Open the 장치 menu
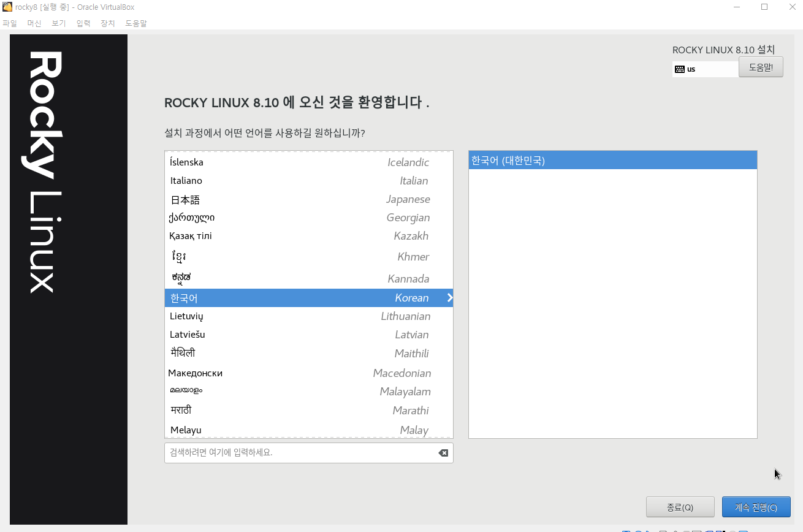Image resolution: width=803 pixels, height=532 pixels. click(x=108, y=23)
